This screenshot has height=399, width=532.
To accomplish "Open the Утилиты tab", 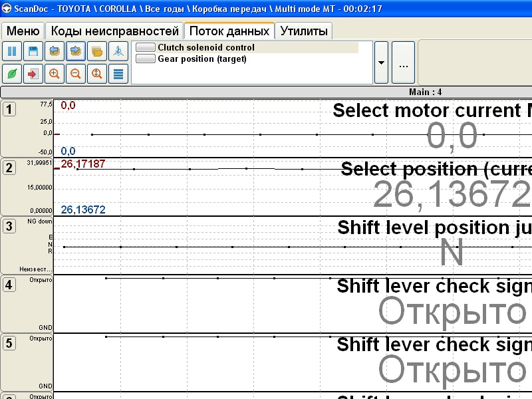I will click(303, 31).
